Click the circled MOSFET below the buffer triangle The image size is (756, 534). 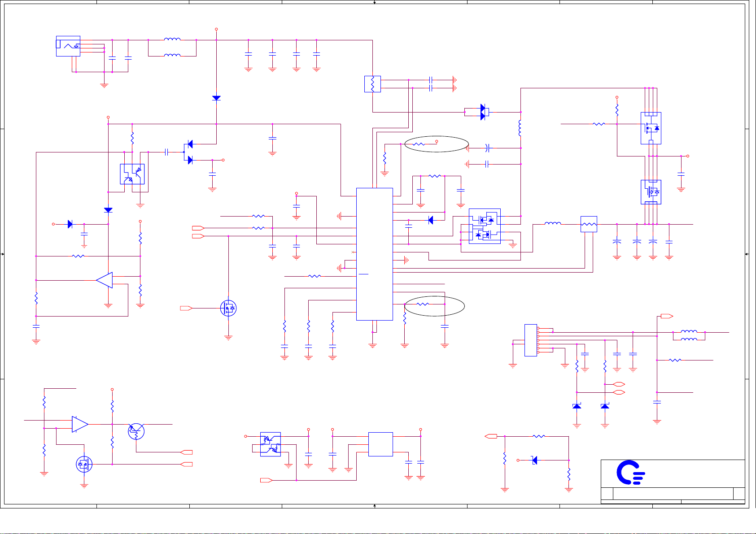[84, 464]
